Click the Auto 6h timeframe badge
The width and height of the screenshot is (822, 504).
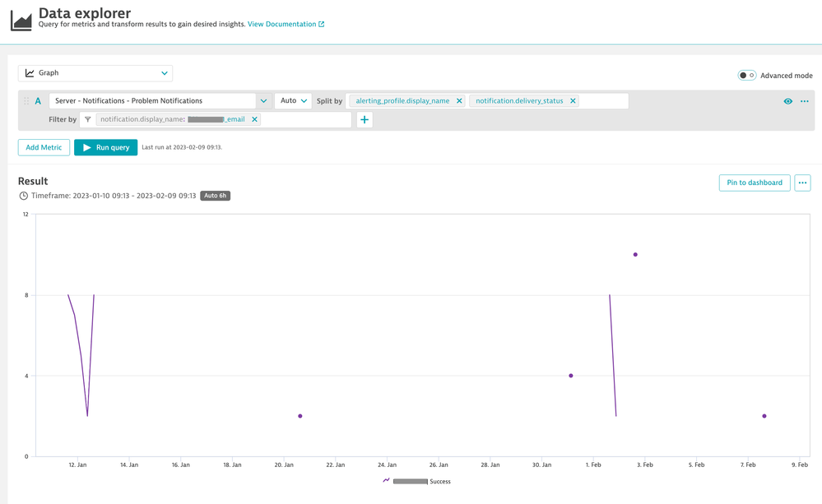(x=215, y=196)
